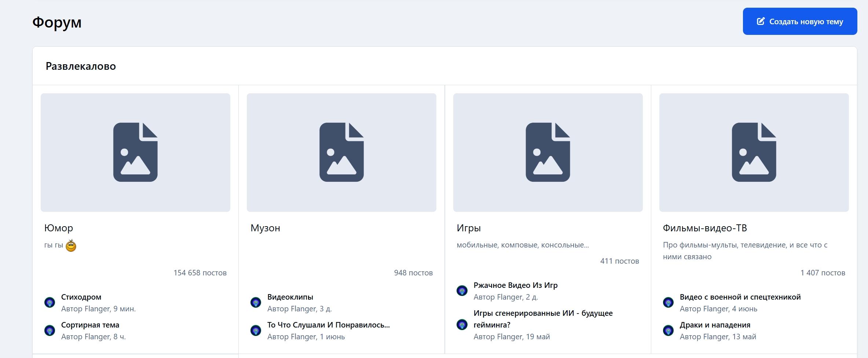Click the avatar icon next to Видеоклипы
868x358 pixels.
(256, 303)
